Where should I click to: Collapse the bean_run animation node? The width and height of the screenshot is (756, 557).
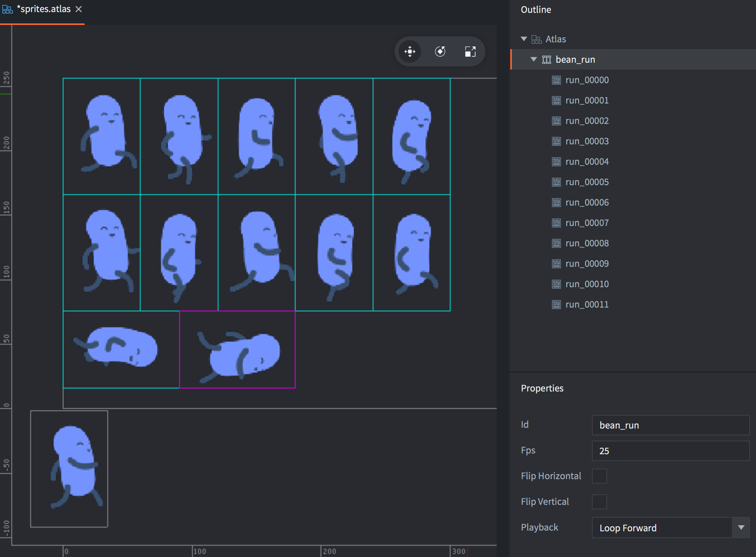(x=533, y=59)
